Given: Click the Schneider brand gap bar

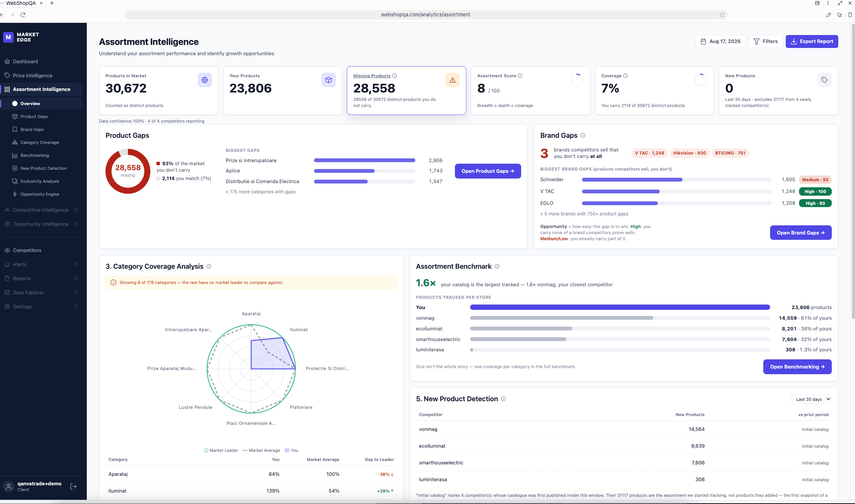Looking at the screenshot, I should pos(676,180).
